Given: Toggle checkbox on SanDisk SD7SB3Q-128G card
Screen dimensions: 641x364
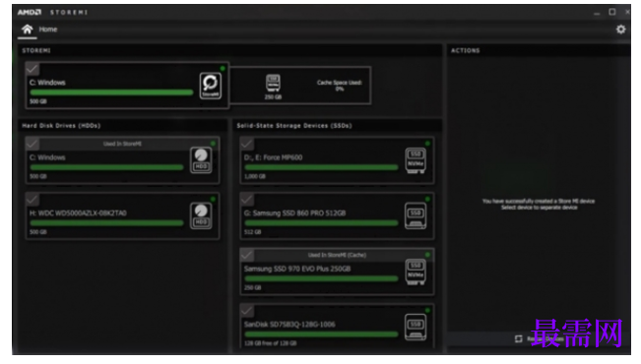Looking at the screenshot, I should [x=246, y=311].
